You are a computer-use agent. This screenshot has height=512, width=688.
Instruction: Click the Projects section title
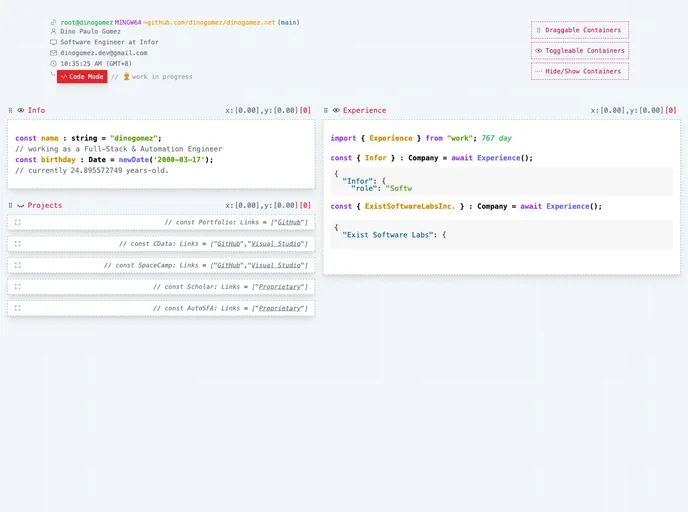pos(45,205)
